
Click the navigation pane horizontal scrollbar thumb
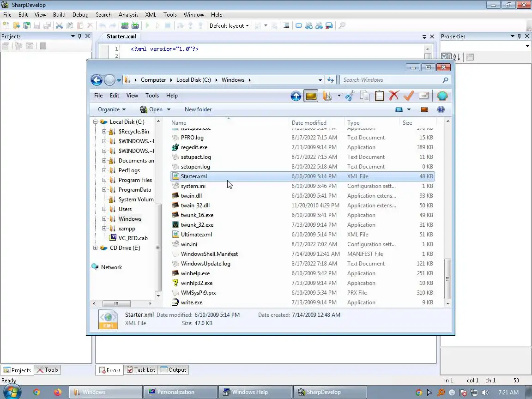coord(116,303)
